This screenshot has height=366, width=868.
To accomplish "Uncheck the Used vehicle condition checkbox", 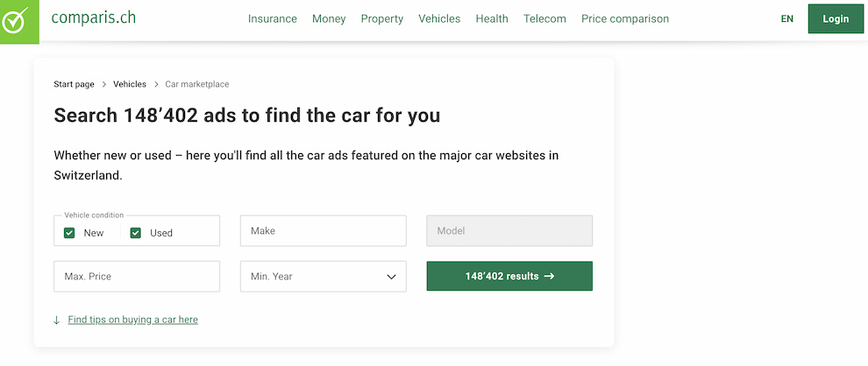I will click(136, 233).
